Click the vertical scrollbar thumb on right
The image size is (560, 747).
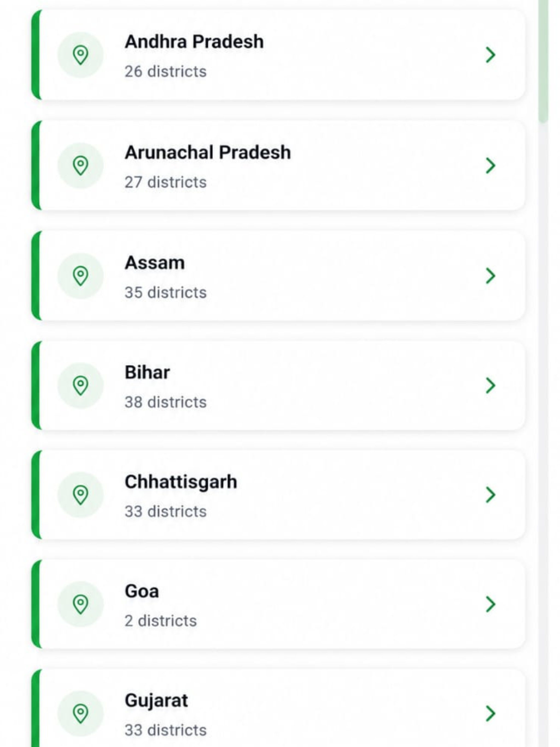point(543,61)
